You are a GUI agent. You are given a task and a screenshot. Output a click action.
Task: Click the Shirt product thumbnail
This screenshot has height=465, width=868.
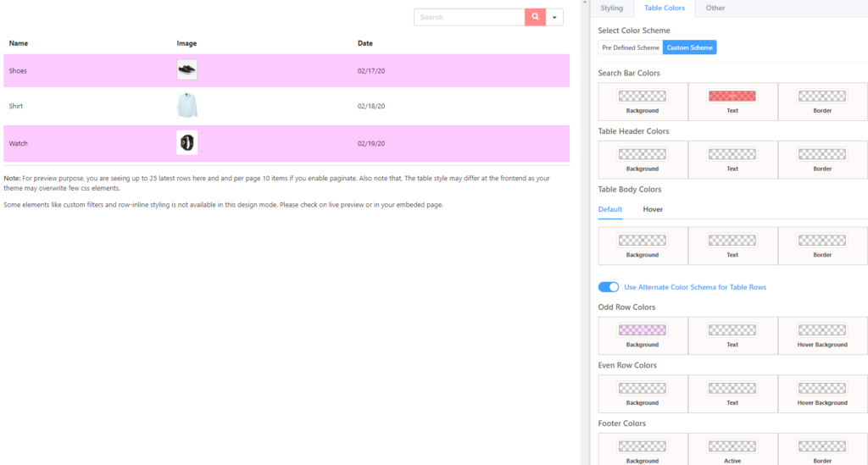(x=187, y=106)
